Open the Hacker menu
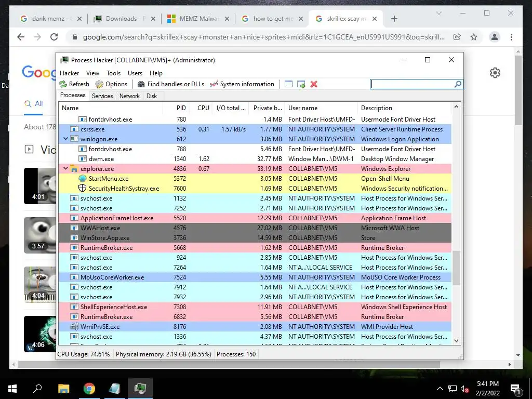532x399 pixels. pyautogui.click(x=69, y=73)
